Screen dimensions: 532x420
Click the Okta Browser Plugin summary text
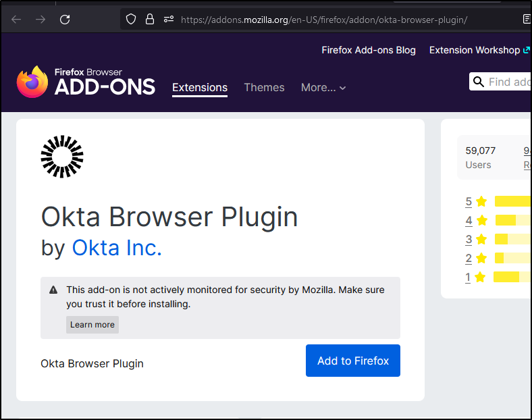pyautogui.click(x=92, y=364)
